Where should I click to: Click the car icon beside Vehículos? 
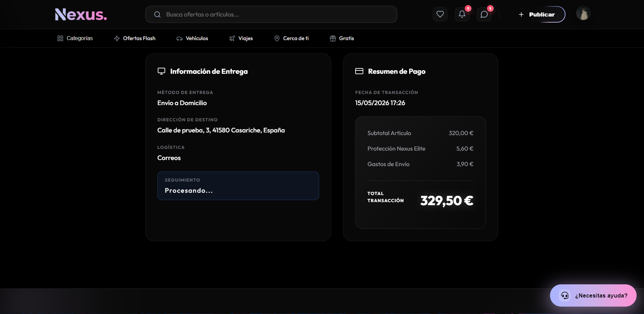180,38
